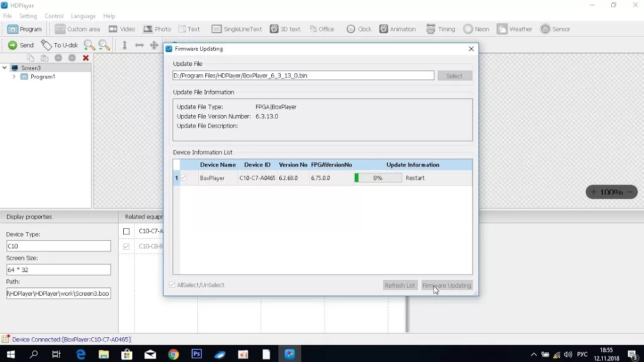The height and width of the screenshot is (362, 644).
Task: Click the horizontal stretch arrow icon
Action: [x=139, y=45]
